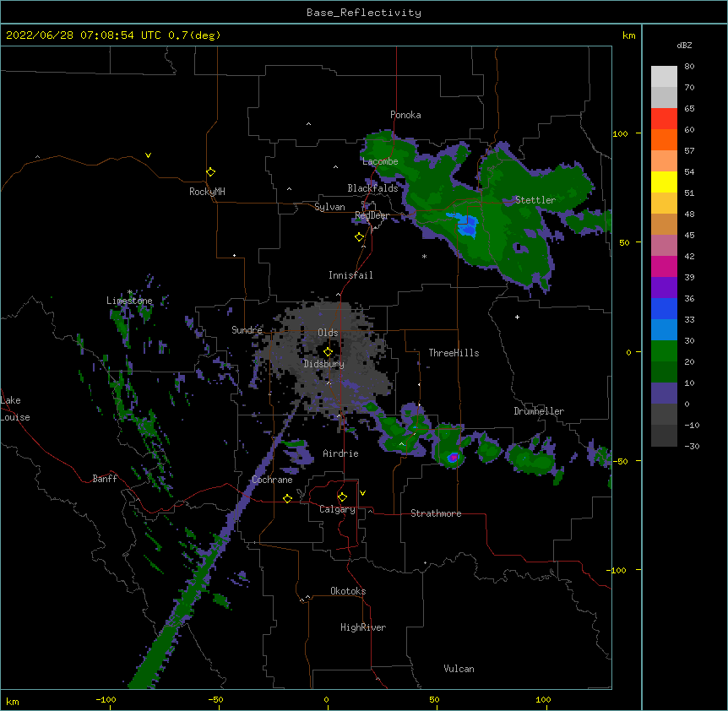The width and height of the screenshot is (728, 711).
Task: Select the orange 60-57 dBZ legend color
Action: click(x=664, y=139)
